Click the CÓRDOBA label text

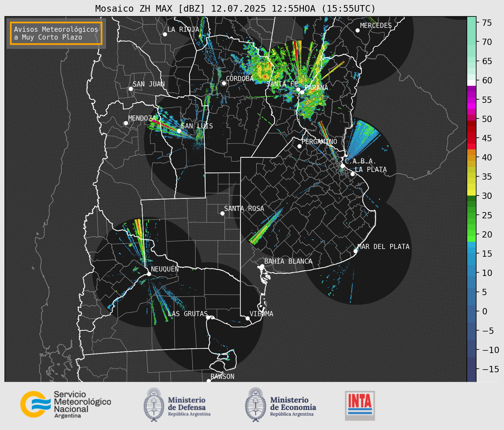pyautogui.click(x=240, y=78)
